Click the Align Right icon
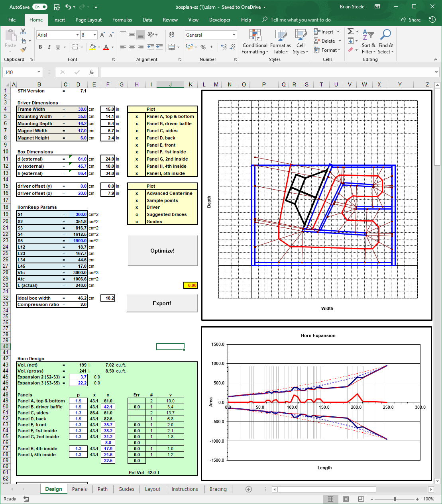The image size is (442, 504). click(x=141, y=47)
